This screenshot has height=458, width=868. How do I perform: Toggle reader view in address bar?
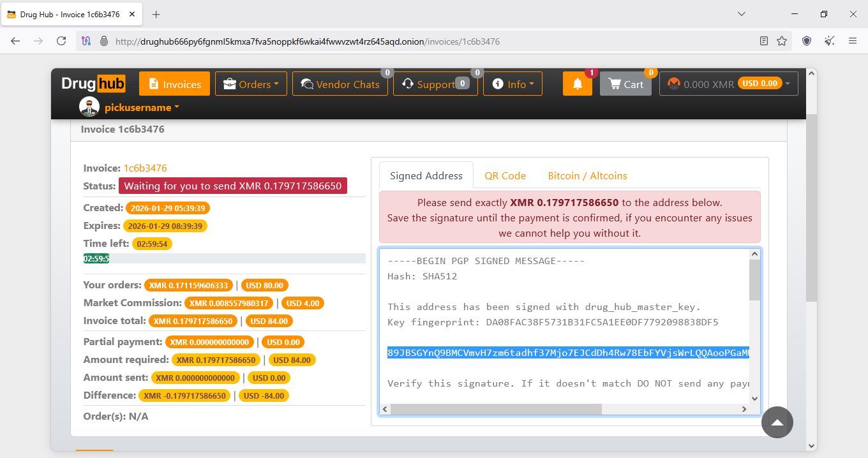coord(764,41)
